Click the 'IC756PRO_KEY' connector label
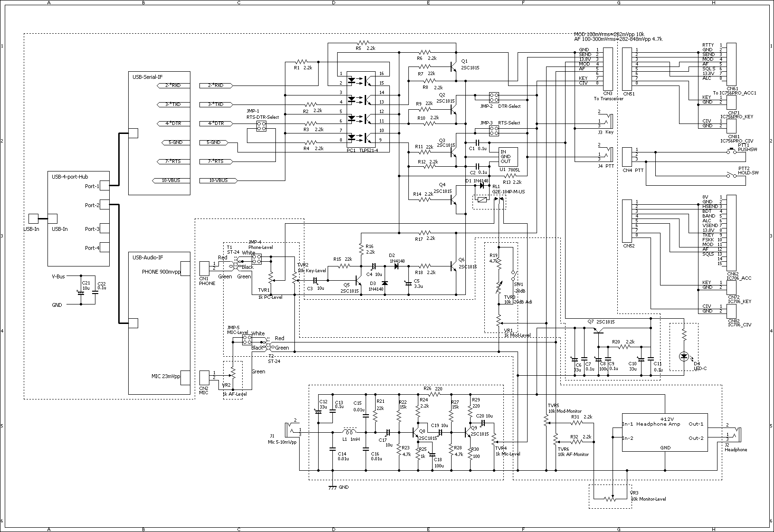The image size is (774, 532). (737, 117)
